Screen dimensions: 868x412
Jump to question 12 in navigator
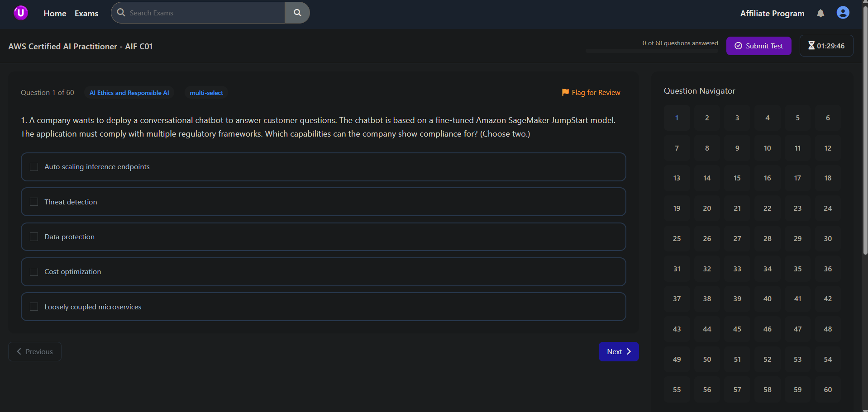[828, 148]
